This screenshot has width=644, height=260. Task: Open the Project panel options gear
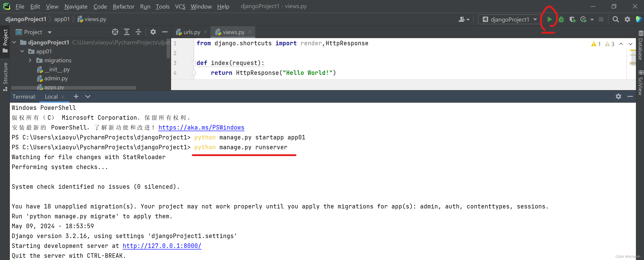(153, 32)
